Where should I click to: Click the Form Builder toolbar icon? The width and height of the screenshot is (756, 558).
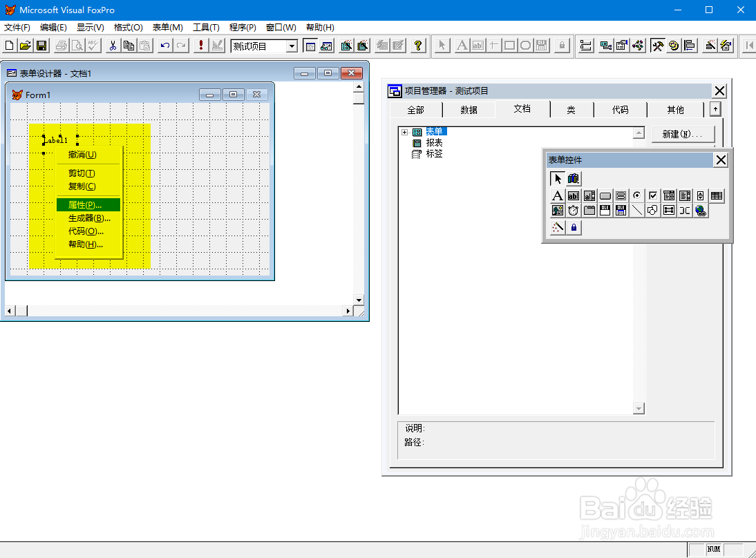tap(710, 46)
